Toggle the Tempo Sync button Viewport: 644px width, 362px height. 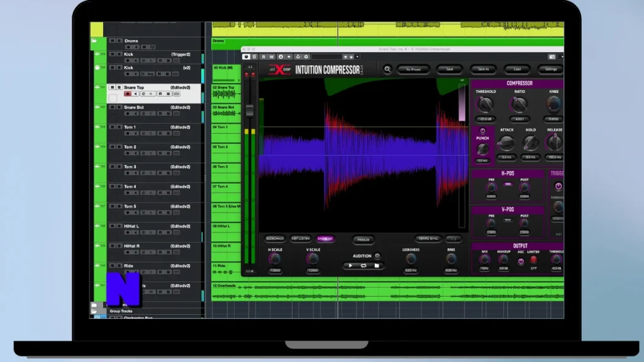pos(428,238)
